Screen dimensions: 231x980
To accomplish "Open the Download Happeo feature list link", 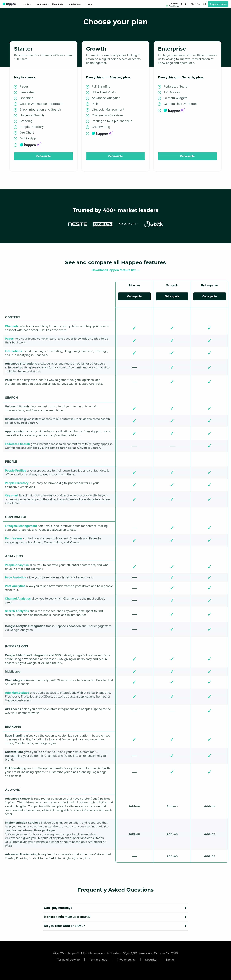I will [115, 270].
